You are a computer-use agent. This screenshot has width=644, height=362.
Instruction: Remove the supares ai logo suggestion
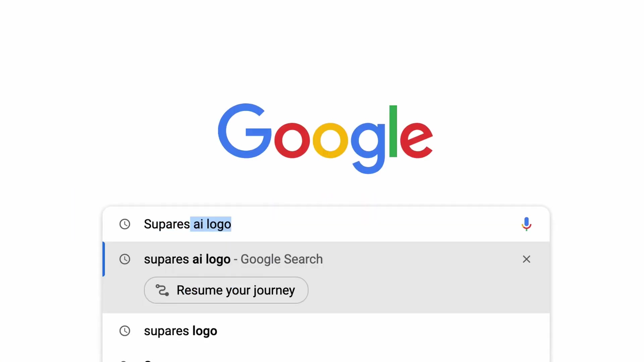coord(526,259)
